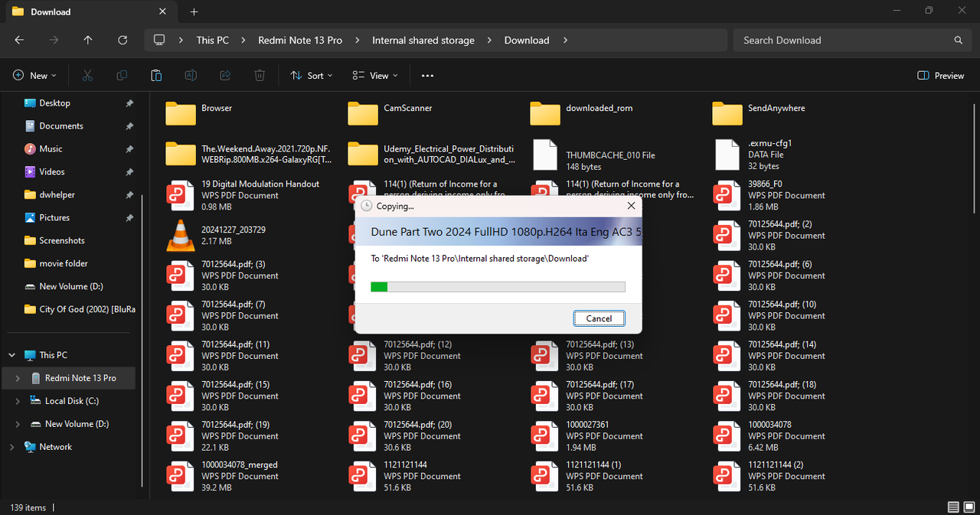Click the search magnifier icon
The image size is (980, 515).
coord(958,40)
